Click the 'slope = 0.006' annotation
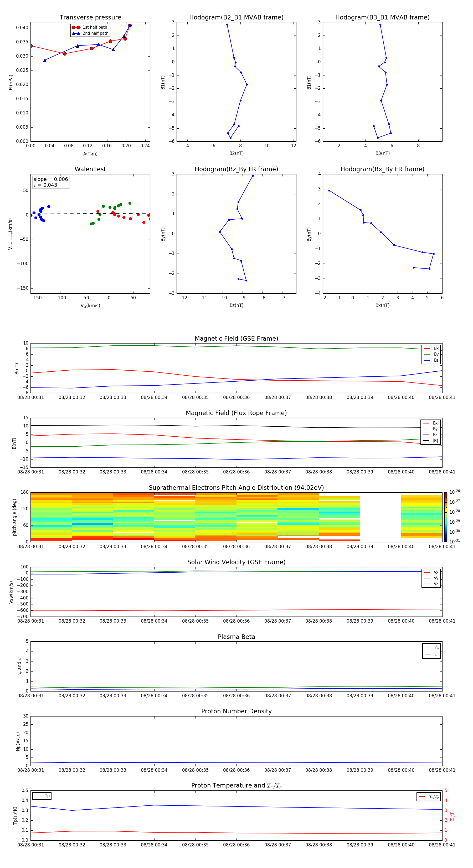The height and width of the screenshot is (868, 473). click(51, 179)
